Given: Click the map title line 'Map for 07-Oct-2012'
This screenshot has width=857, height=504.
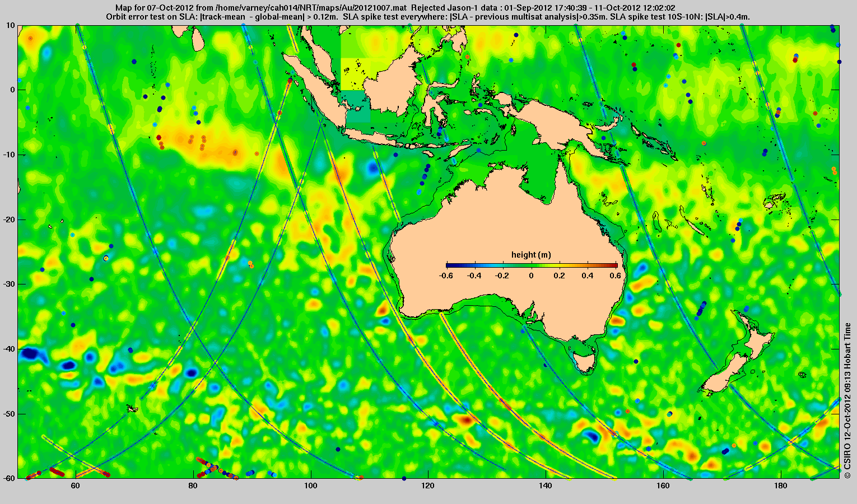Looking at the screenshot, I should click(395, 8).
